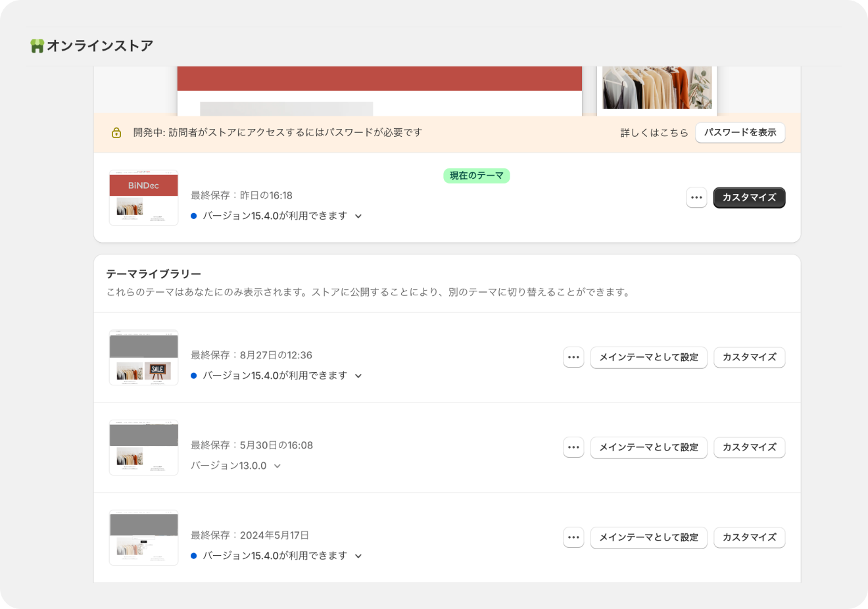Expand version 15.4.0 chevron on 2024年5月17日 theme

tap(358, 556)
